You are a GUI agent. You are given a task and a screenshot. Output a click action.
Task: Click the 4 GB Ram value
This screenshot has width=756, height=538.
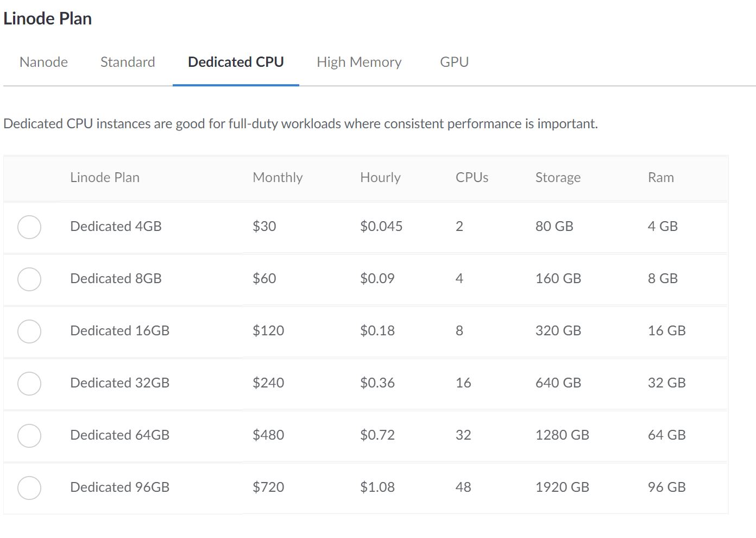[663, 227]
